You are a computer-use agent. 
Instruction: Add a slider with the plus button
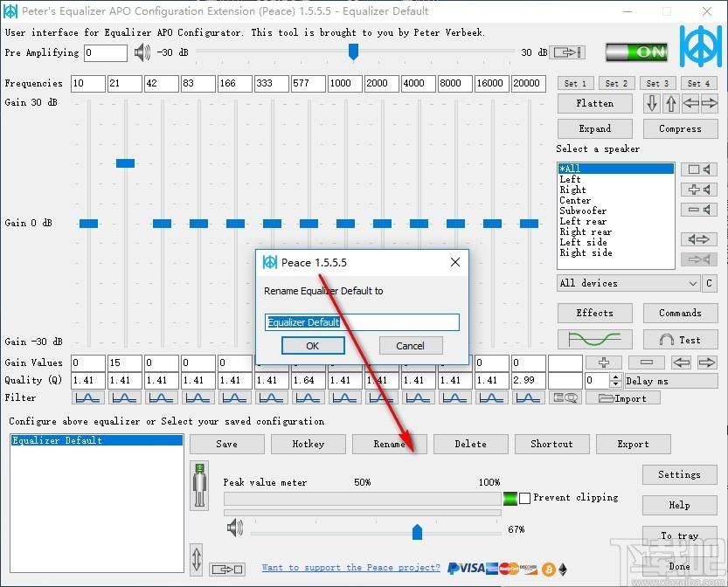tap(604, 363)
